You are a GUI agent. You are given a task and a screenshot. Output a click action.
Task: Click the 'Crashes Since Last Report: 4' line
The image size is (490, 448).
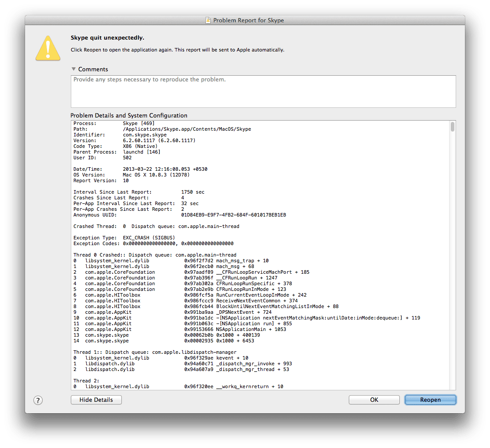129,198
